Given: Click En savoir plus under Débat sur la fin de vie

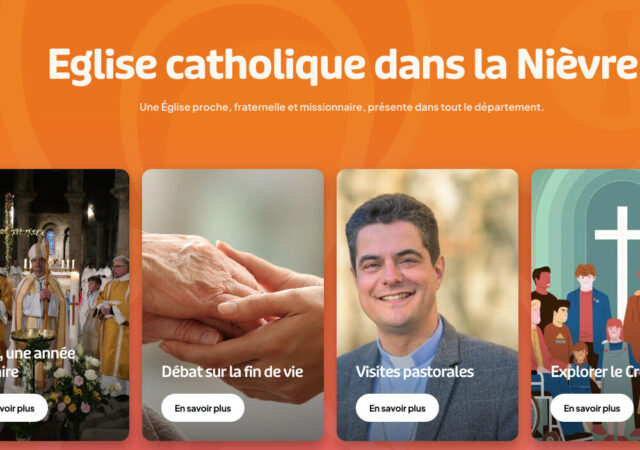Looking at the screenshot, I should click(203, 408).
